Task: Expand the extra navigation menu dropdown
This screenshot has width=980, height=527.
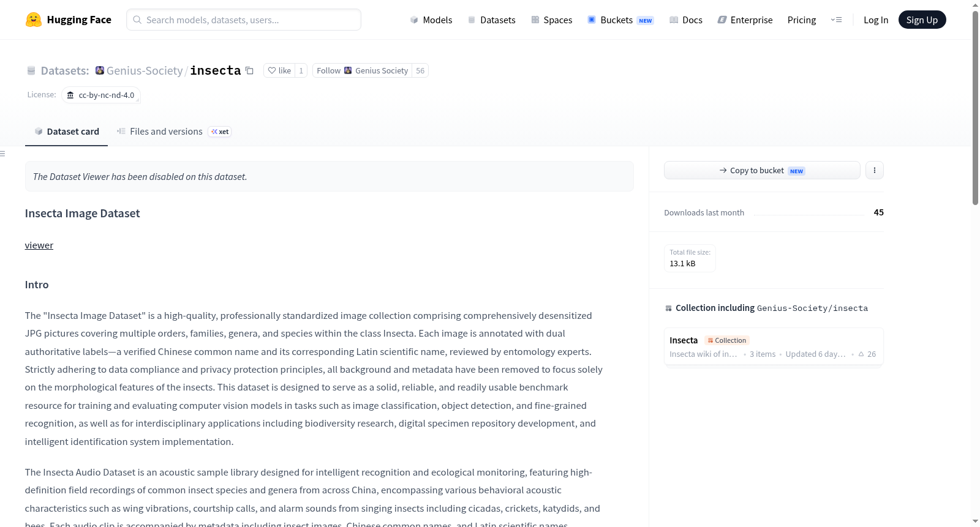Action: tap(836, 20)
